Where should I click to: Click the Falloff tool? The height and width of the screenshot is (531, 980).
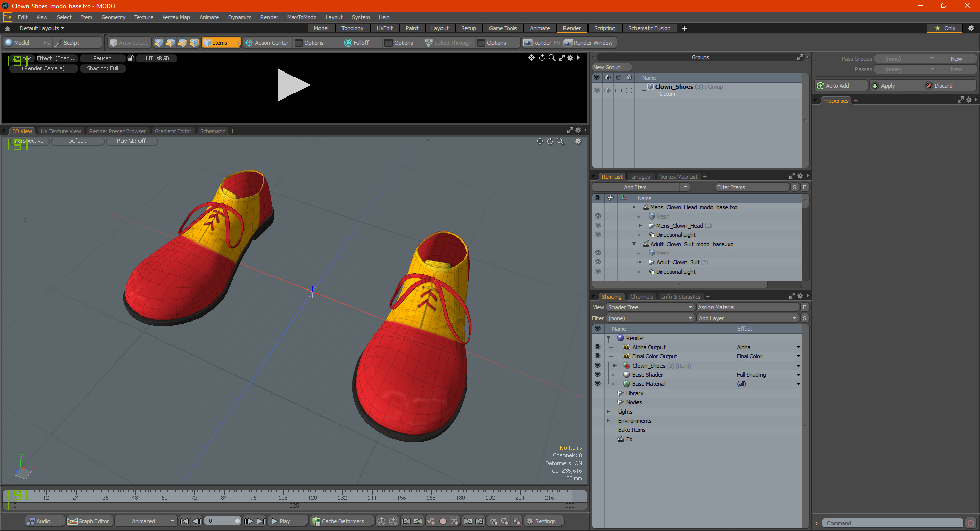coord(357,43)
